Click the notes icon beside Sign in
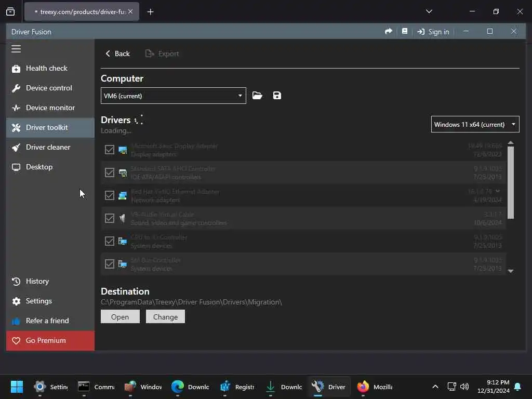The width and height of the screenshot is (532, 399). (x=404, y=31)
